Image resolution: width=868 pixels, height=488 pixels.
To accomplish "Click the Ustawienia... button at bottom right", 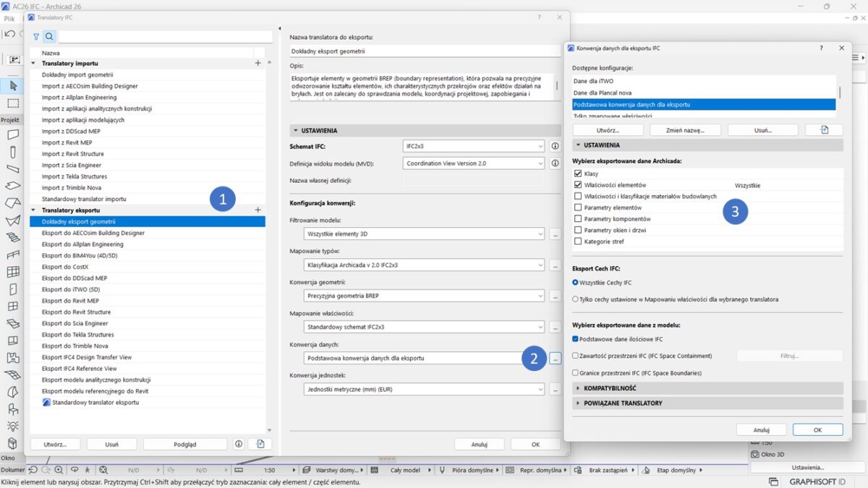I will (807, 468).
